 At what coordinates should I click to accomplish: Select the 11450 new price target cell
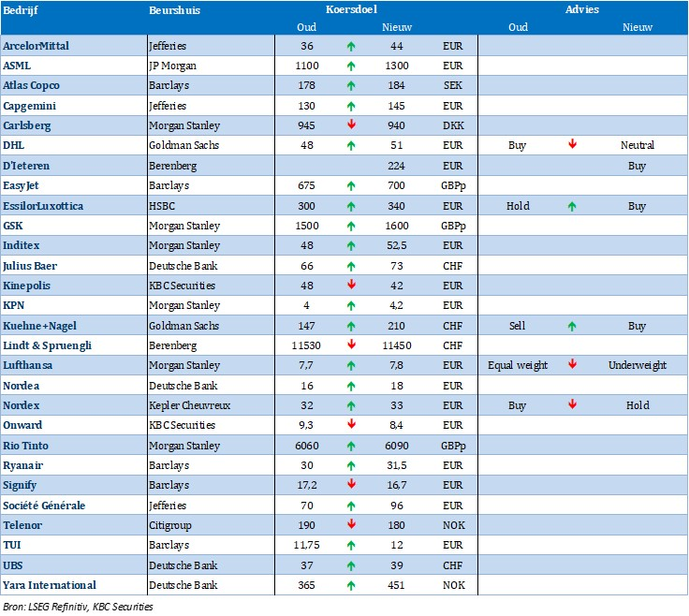397,345
